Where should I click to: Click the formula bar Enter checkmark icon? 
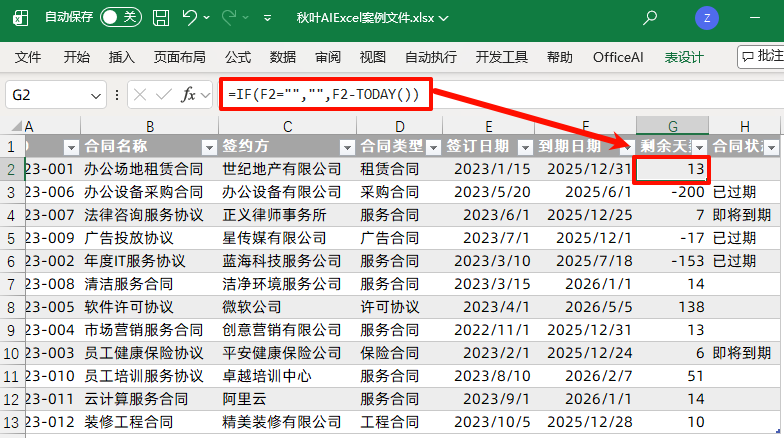click(164, 94)
